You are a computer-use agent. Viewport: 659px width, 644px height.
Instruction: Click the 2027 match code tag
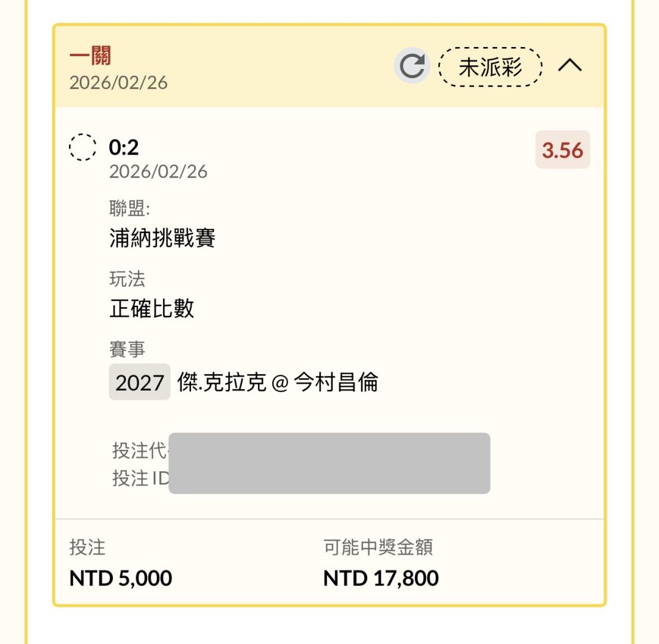coord(140,382)
